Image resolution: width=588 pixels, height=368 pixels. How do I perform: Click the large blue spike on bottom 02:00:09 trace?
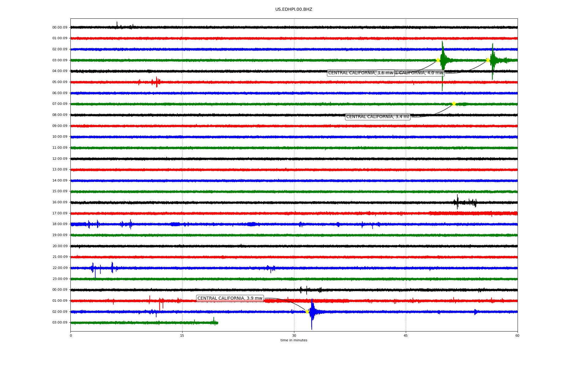(312, 312)
